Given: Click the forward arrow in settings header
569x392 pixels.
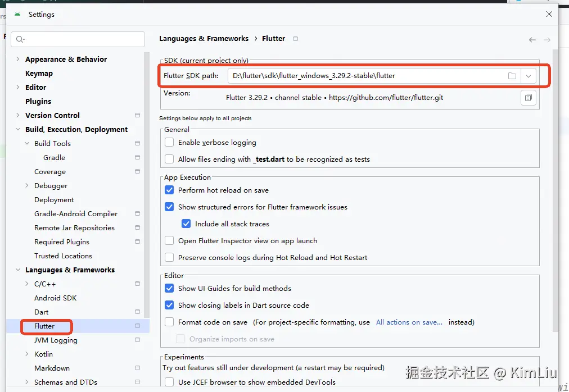Looking at the screenshot, I should coord(547,40).
